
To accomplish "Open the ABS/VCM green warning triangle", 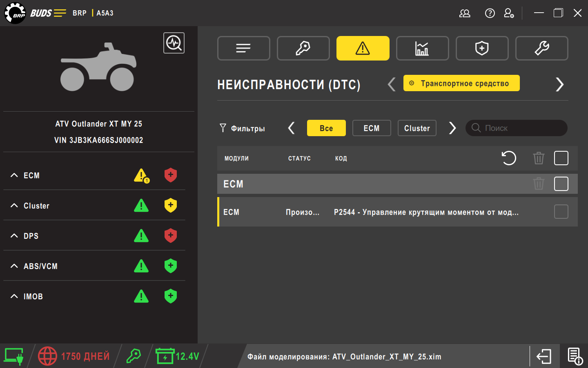I will click(141, 266).
